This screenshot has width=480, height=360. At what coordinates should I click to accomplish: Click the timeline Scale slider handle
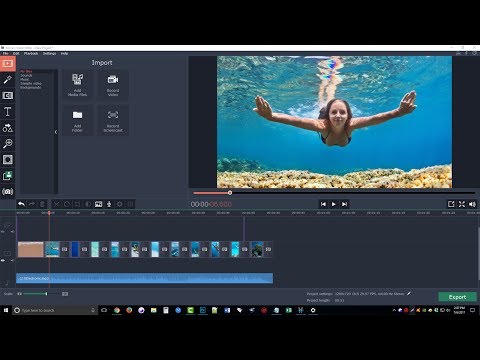coord(46,294)
